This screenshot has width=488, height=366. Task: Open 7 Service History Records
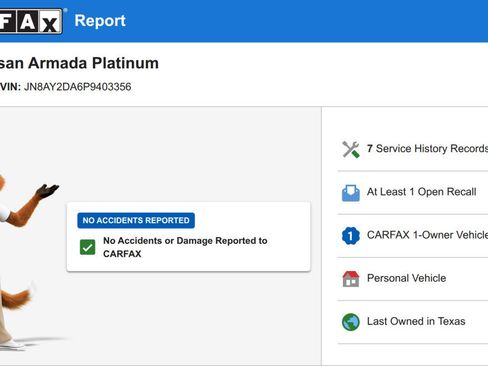coord(427,149)
